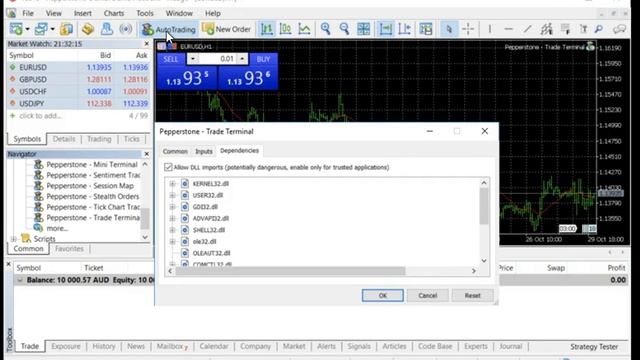
Task: Select Pepperstone - Session Map in Navigator
Action: pos(90,186)
